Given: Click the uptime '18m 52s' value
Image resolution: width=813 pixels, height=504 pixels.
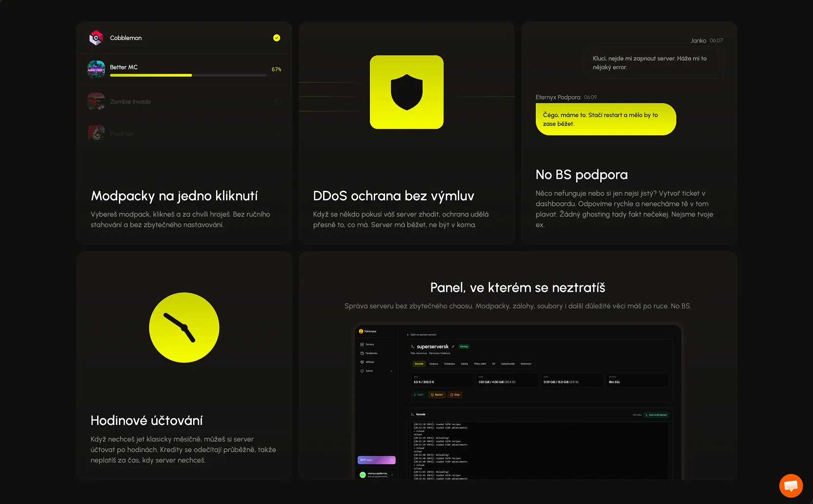Looking at the screenshot, I should click(x=614, y=382).
